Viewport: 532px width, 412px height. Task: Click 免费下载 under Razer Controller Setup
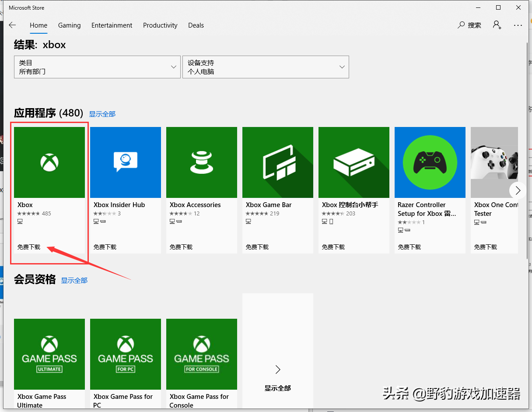coord(409,247)
